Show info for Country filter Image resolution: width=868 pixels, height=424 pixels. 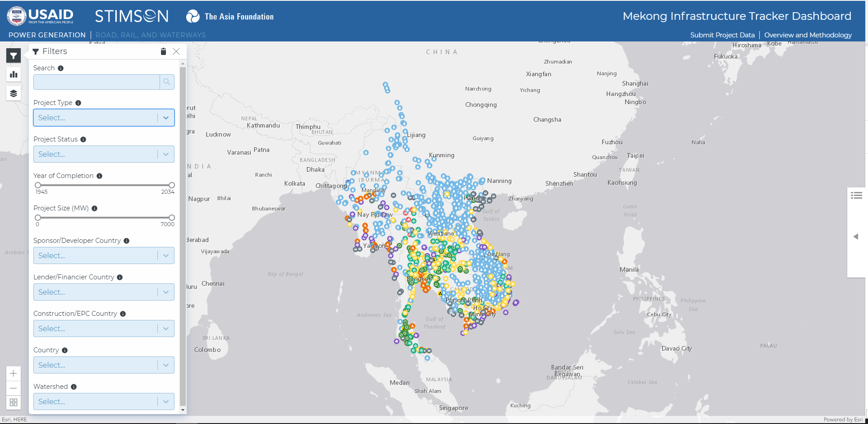64,350
